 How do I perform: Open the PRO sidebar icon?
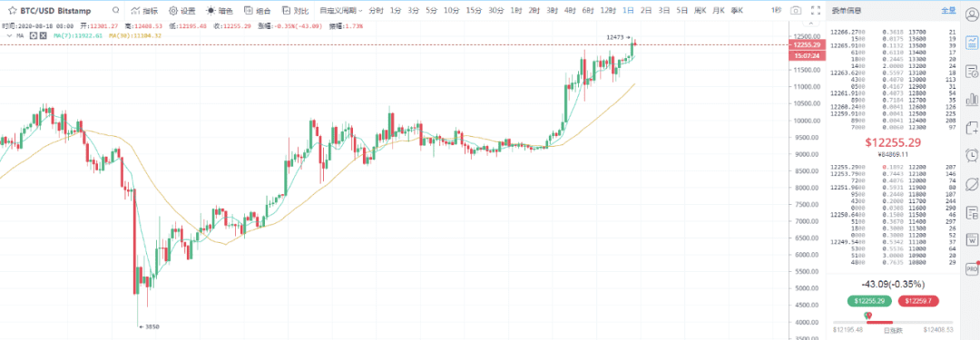tap(972, 268)
